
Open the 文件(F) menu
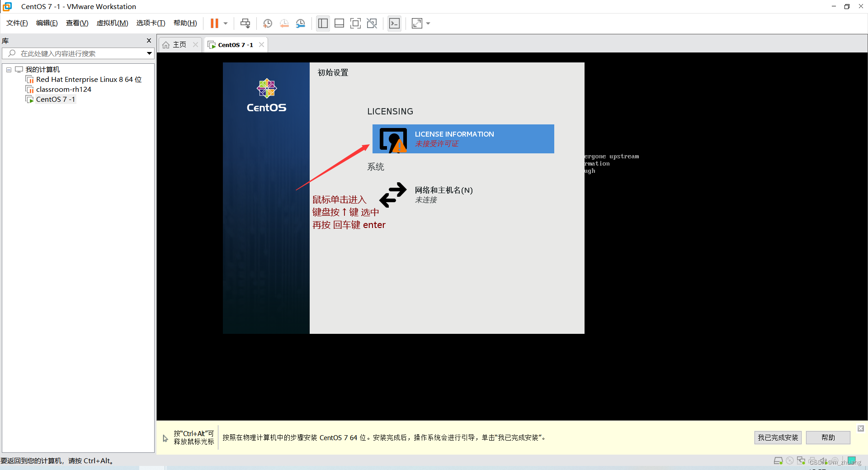(17, 23)
